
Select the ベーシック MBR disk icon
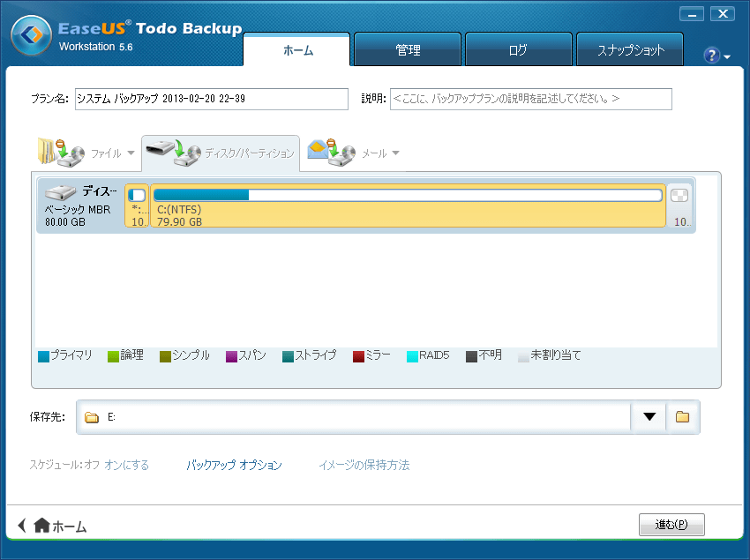tap(60, 193)
